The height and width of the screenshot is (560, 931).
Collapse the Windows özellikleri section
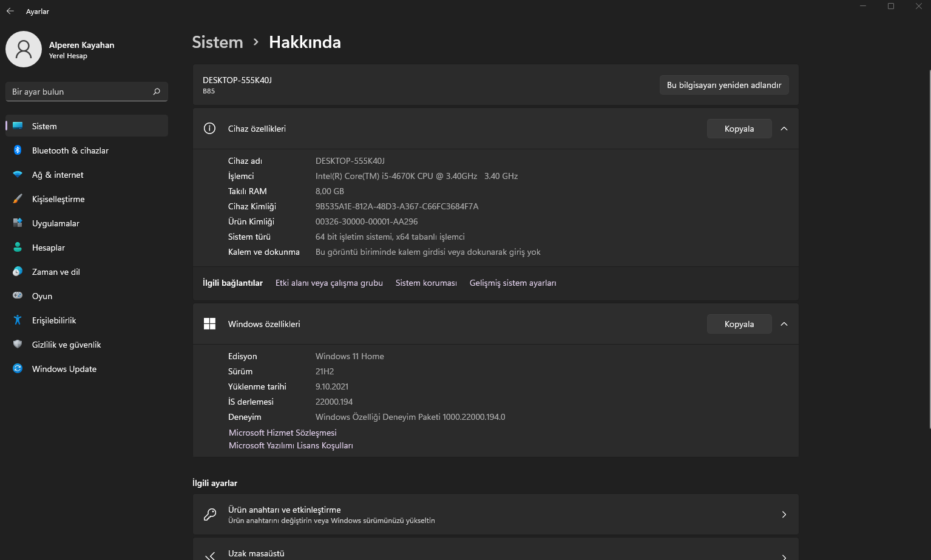coord(784,324)
